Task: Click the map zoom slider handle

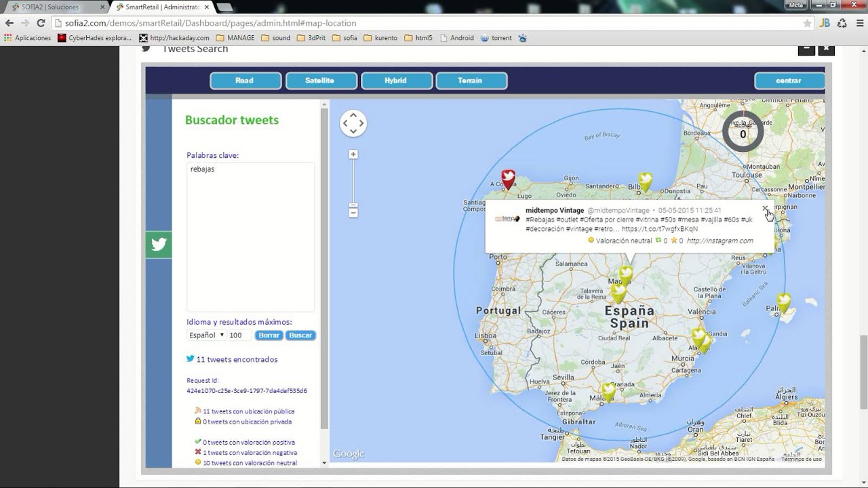Action: coord(353,205)
